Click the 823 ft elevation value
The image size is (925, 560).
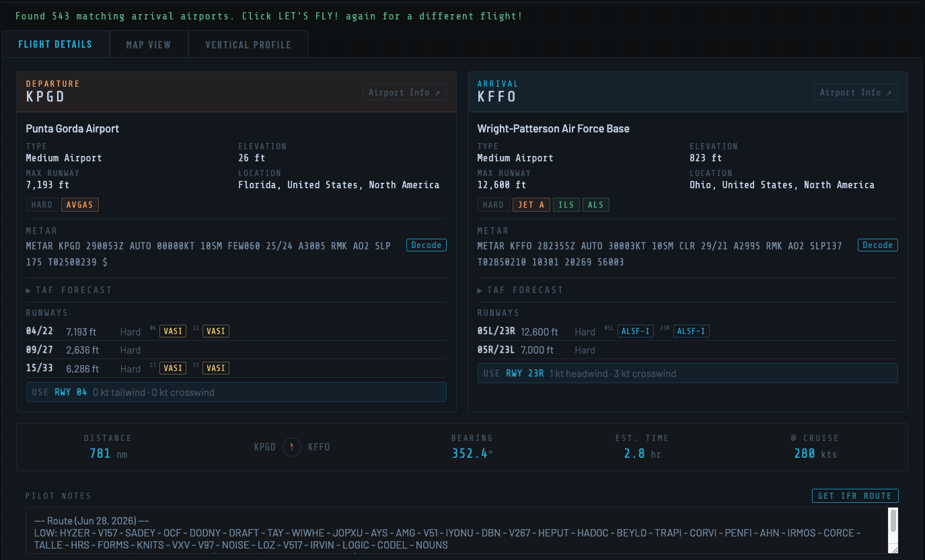click(x=706, y=158)
